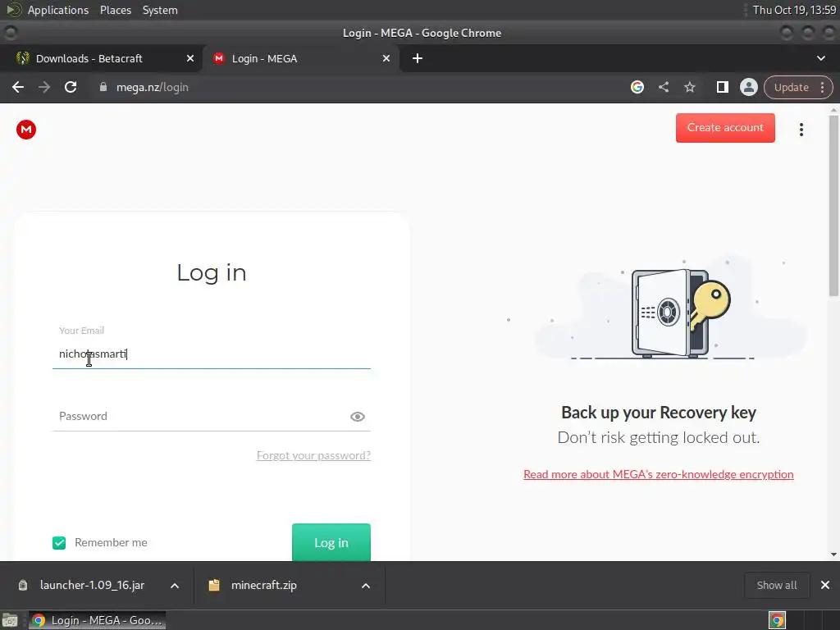Click show desktop icon in bottom panel

pyautogui.click(x=10, y=620)
